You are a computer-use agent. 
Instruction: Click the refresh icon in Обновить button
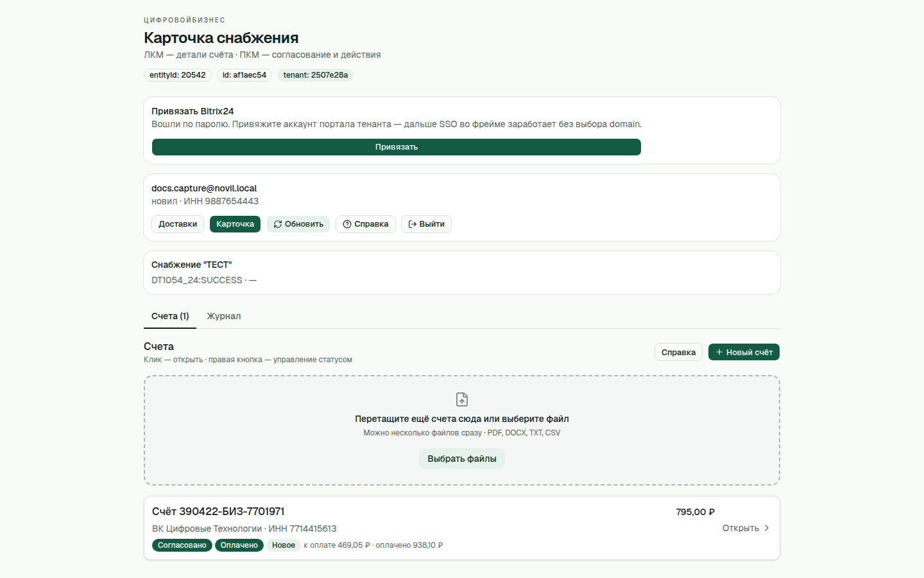click(x=278, y=224)
